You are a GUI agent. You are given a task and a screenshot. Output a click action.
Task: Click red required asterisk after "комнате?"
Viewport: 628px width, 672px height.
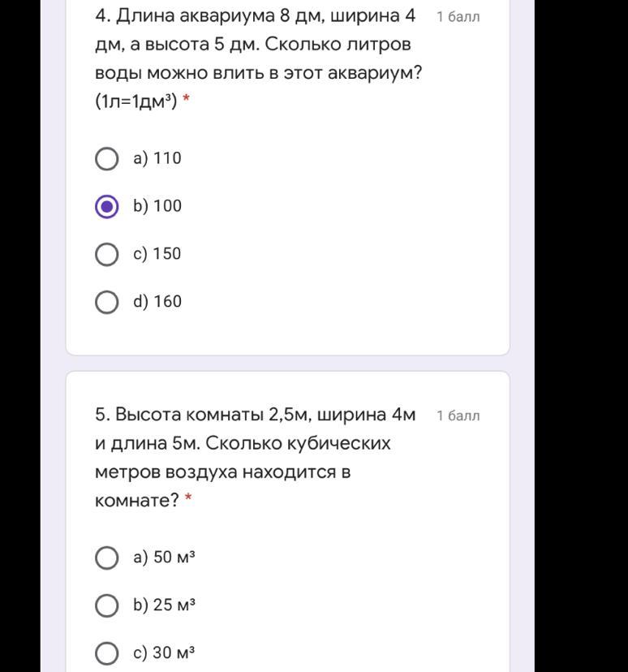(x=188, y=499)
